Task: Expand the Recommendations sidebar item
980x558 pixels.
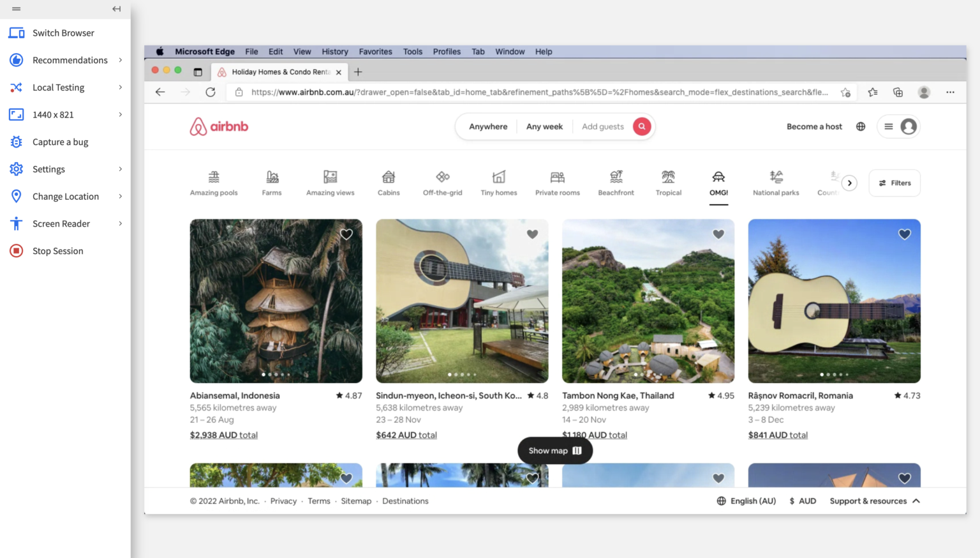Action: (120, 60)
